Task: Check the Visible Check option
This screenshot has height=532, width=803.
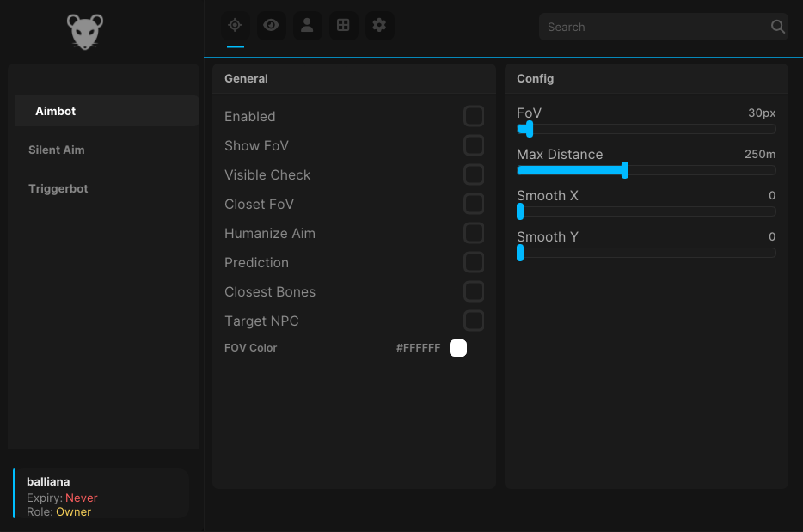Action: coord(474,174)
